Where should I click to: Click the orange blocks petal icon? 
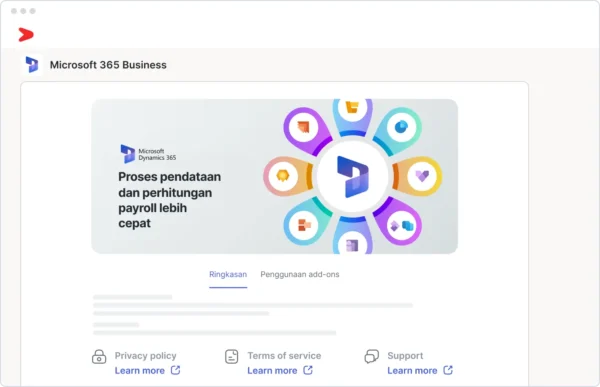pyautogui.click(x=304, y=225)
